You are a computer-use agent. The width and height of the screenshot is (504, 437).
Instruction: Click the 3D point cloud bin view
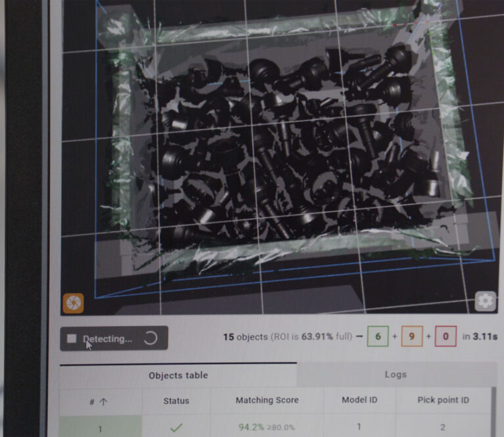pyautogui.click(x=279, y=156)
